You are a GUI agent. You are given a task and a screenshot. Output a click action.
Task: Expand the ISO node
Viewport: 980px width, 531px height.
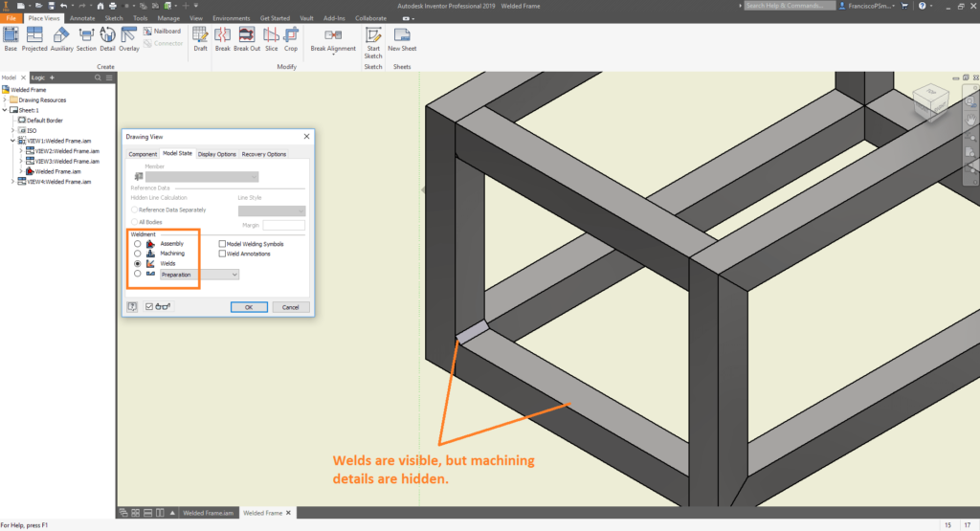[13, 130]
